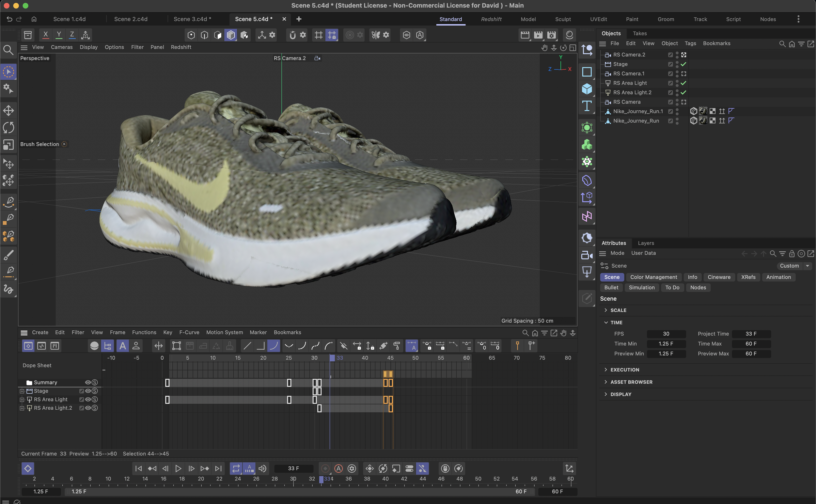Viewport: 816px width, 504px height.
Task: Switch timeline to Dope Sheet mode icon
Action: 28,346
